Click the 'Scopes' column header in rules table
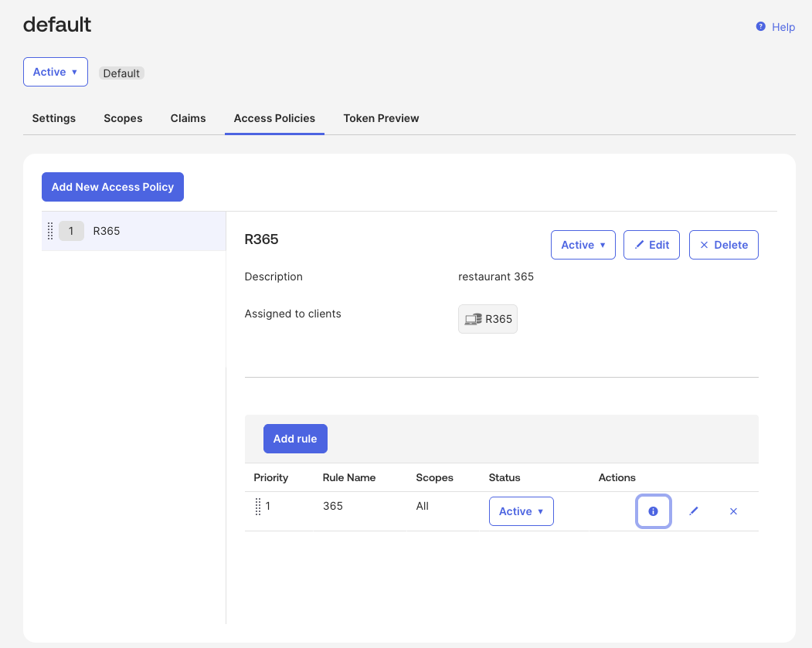Viewport: 812px width, 648px height. [434, 478]
